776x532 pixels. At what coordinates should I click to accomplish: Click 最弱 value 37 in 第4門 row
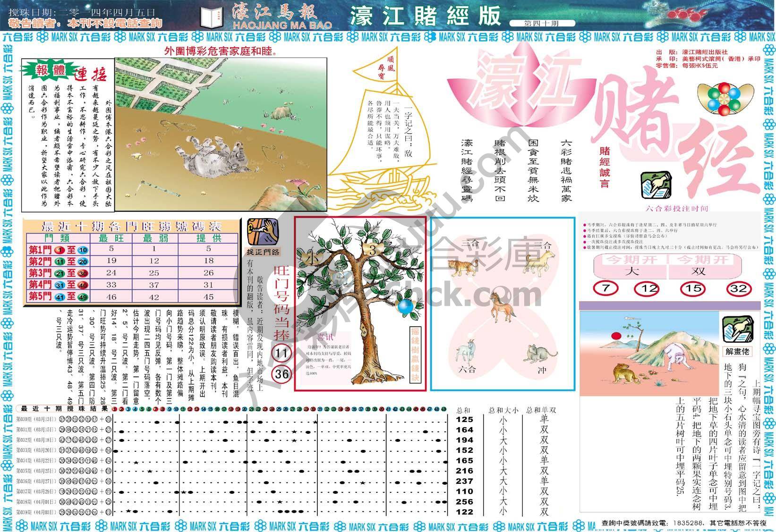coord(154,285)
